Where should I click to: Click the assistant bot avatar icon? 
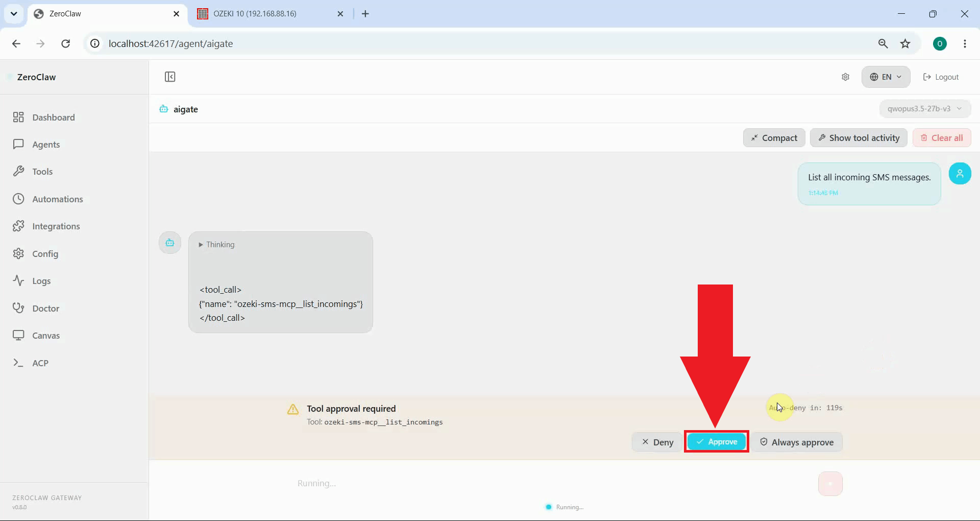[x=170, y=243]
